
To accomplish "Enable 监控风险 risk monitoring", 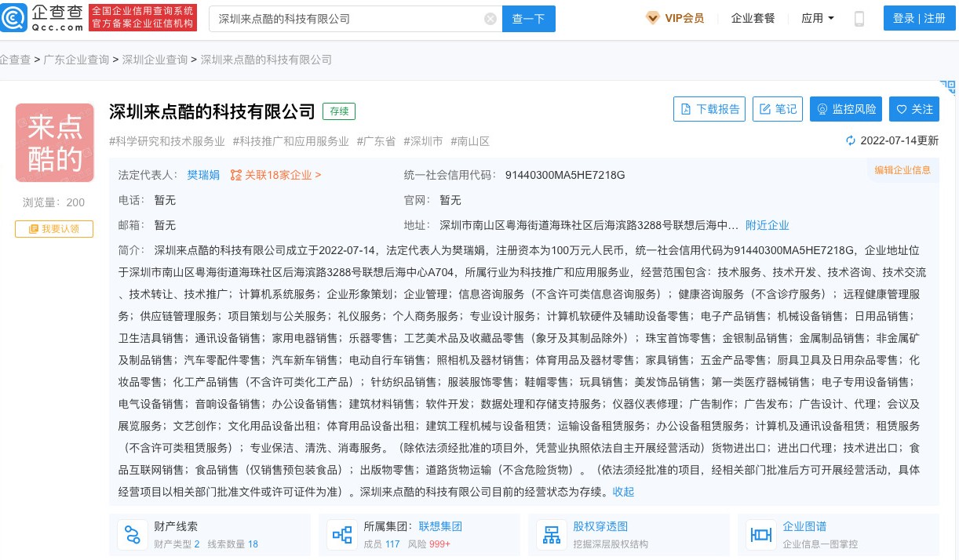I will [x=846, y=109].
